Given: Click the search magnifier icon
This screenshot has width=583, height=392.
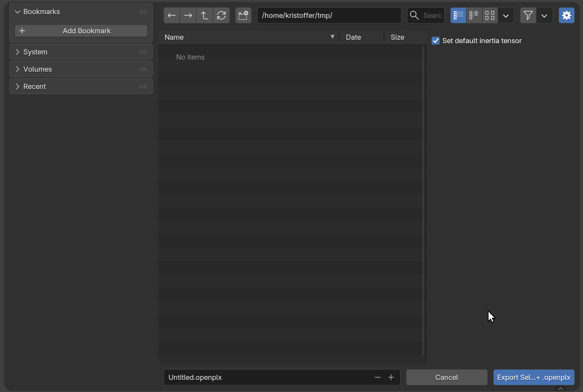Looking at the screenshot, I should (414, 15).
